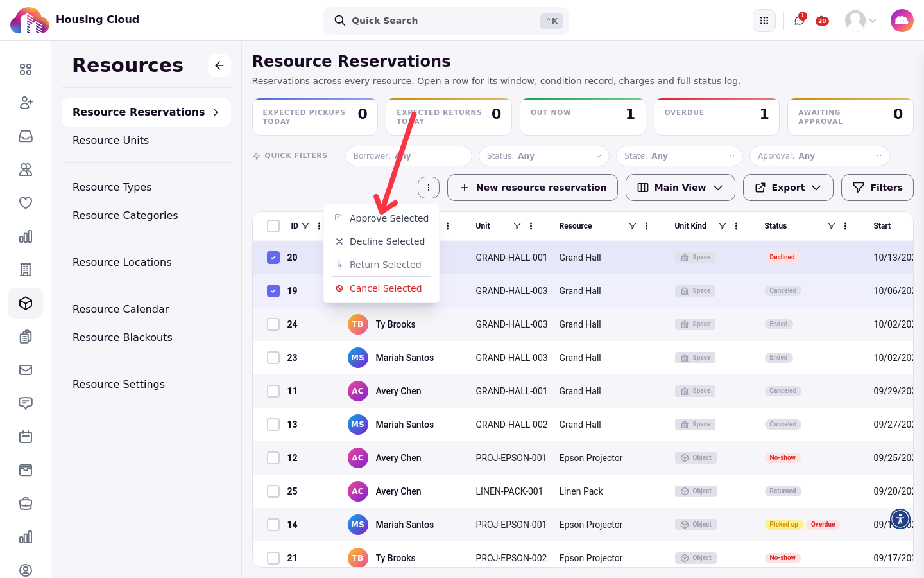Screen dimensions: 924x578
Task: Choose Approve Selected from the menu
Action: point(382,218)
